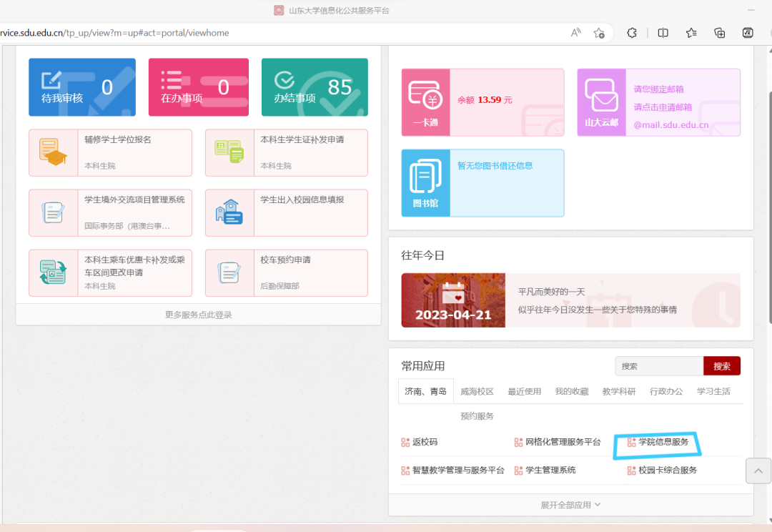Click the 本科生学生证补发申请 icon
This screenshot has height=532, width=772.
tap(229, 152)
